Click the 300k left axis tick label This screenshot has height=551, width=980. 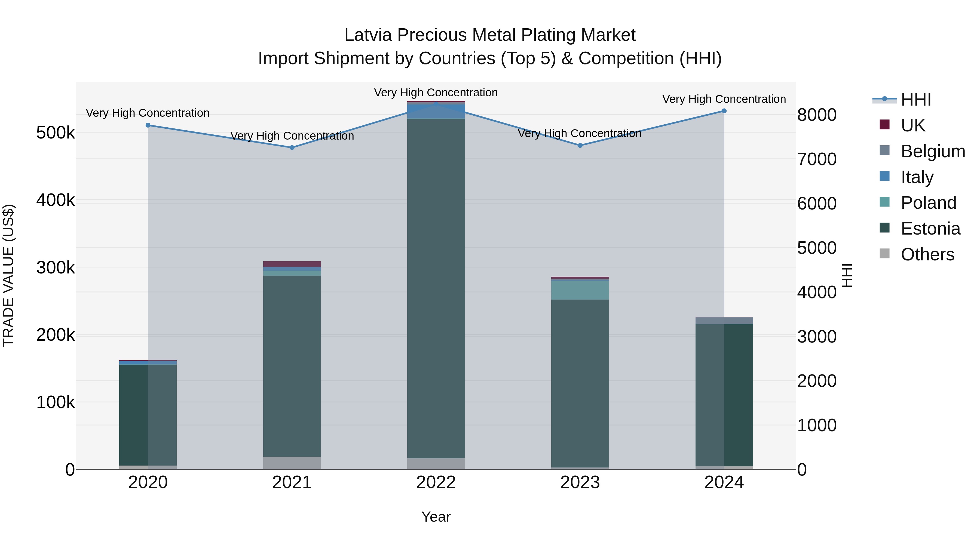(x=56, y=268)
